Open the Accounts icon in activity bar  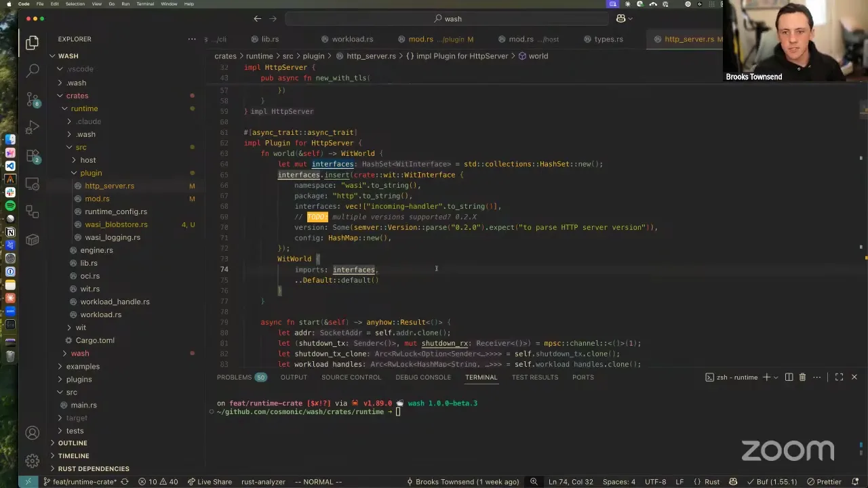pos(32,432)
